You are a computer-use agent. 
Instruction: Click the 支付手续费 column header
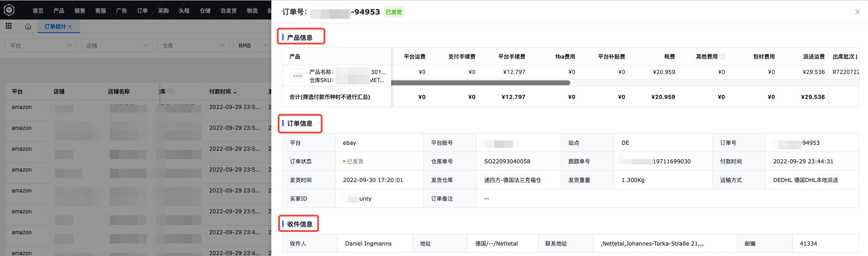click(x=462, y=57)
